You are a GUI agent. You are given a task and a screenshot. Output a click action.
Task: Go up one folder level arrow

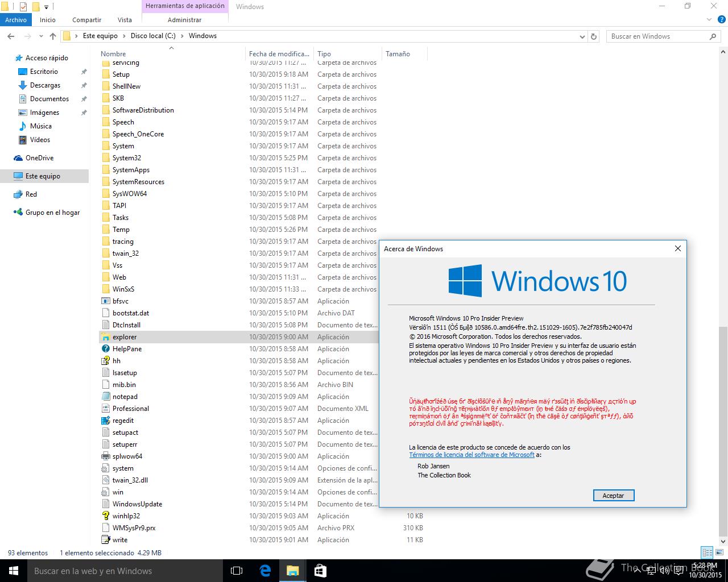point(53,36)
